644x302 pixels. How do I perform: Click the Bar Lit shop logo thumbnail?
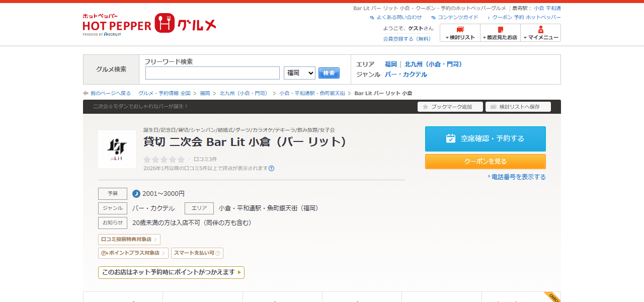click(117, 149)
